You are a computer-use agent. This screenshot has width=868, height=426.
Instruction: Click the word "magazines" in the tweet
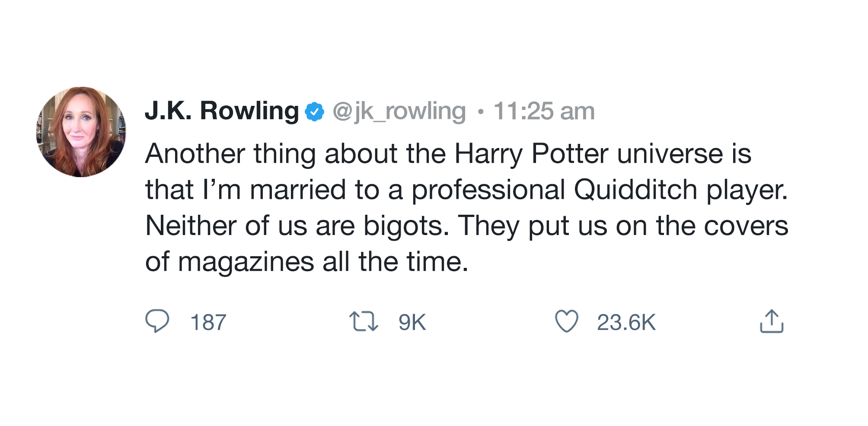coord(246,262)
